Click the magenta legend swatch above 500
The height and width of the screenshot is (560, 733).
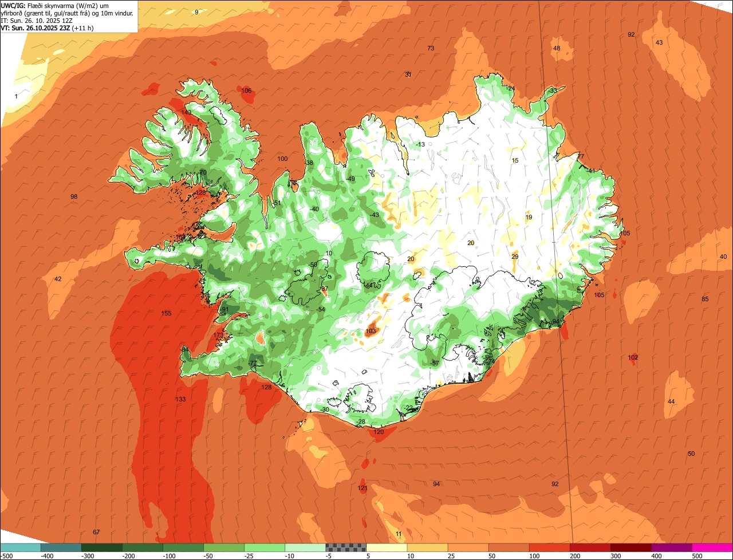click(x=712, y=547)
